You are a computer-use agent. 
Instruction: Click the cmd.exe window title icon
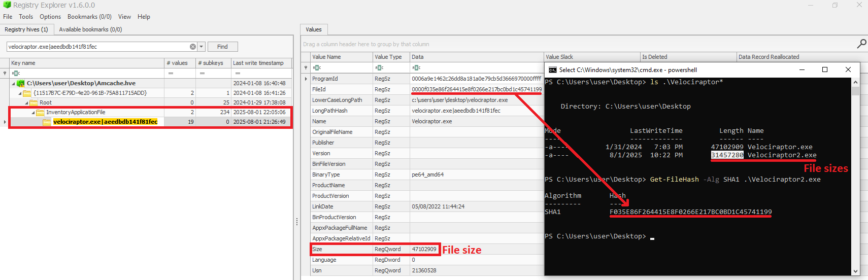[x=552, y=70]
